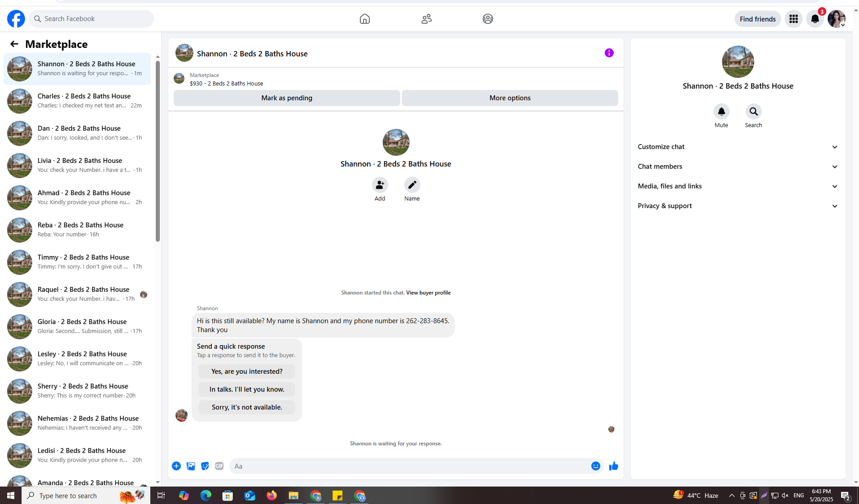Choose a GIF icon in composer
Screen dimensions: 859x504
click(219, 466)
